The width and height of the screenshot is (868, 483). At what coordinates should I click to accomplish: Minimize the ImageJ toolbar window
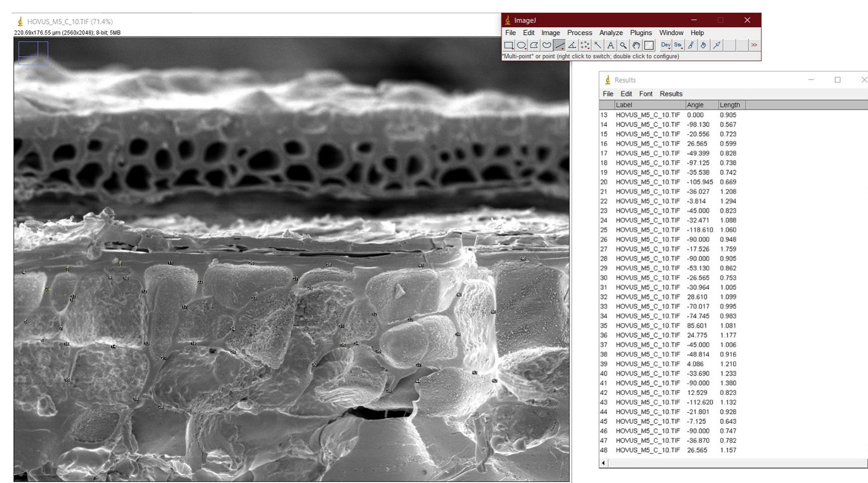(x=694, y=20)
